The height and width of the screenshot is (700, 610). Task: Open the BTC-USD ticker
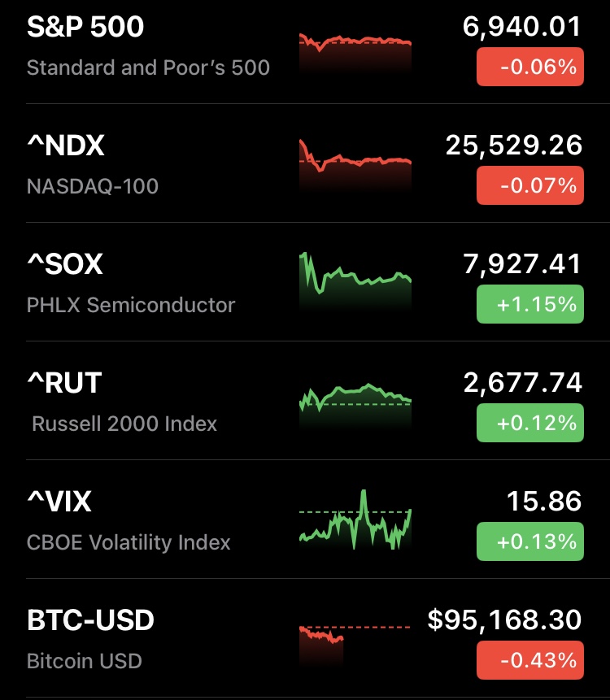(x=90, y=620)
